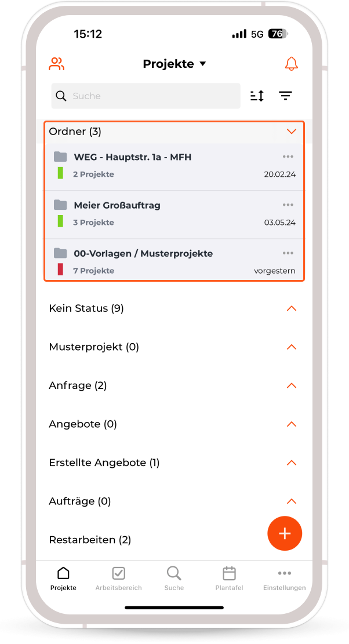Open the filter icon
The image size is (349, 644).
[x=285, y=96]
